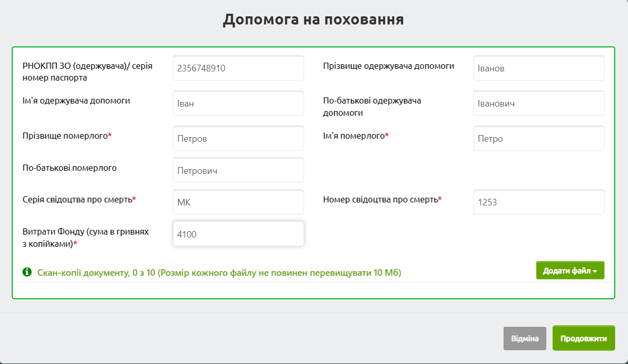
Task: Click the Допомога на поховання heading
Action: pyautogui.click(x=313, y=19)
